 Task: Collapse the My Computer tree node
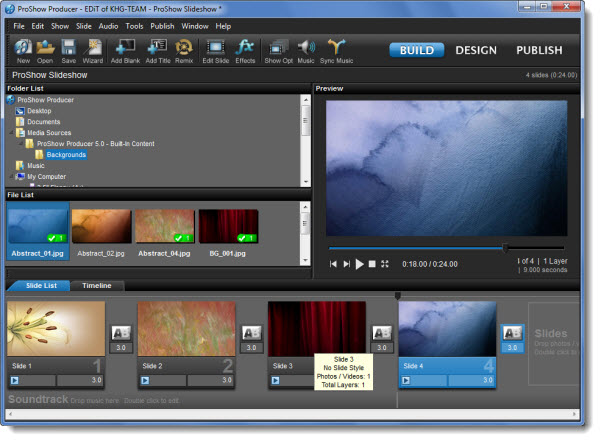[x=12, y=176]
